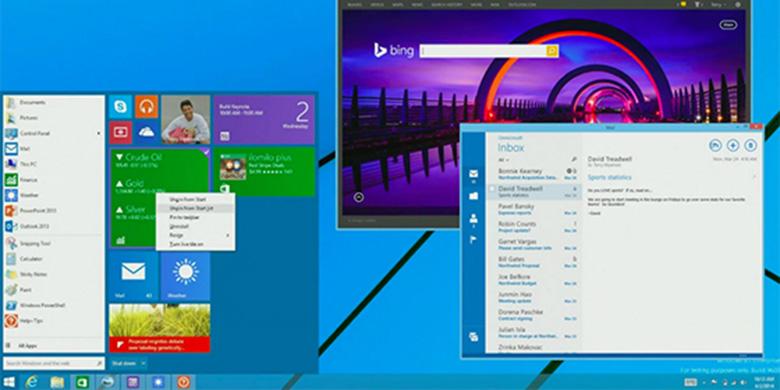Open the red Video tile
780x390 pixels.
click(120, 132)
